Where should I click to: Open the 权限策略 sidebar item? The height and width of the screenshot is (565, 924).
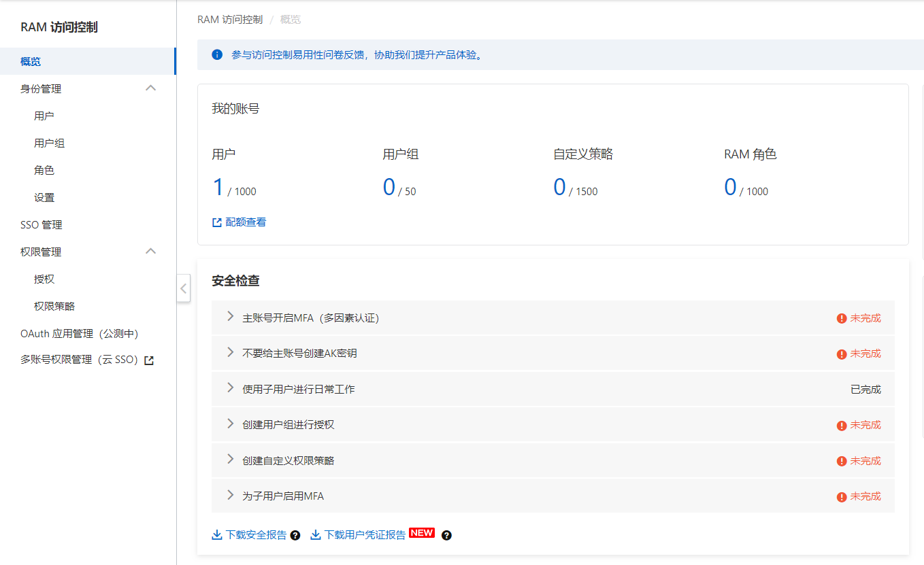pos(53,306)
